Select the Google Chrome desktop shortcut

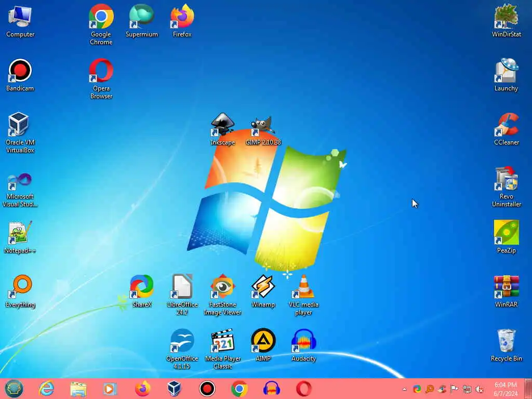[101, 24]
